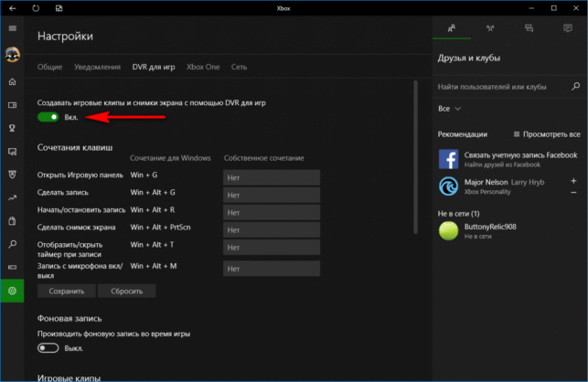Image resolution: width=588 pixels, height=382 pixels.
Task: Turn off the Game DVR clips toggle
Action: pos(48,117)
